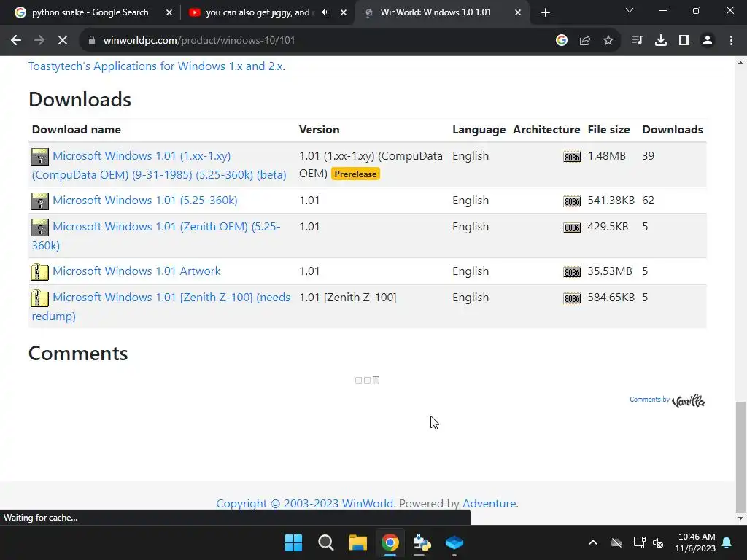Open Chrome downloads icon

tap(661, 41)
